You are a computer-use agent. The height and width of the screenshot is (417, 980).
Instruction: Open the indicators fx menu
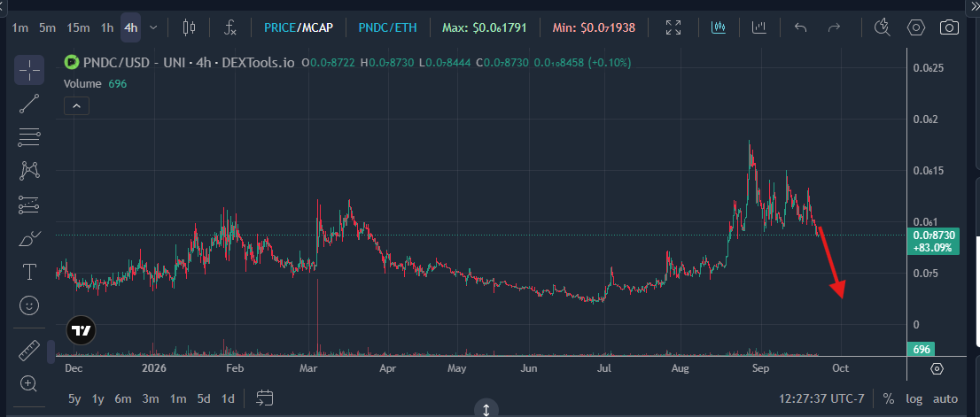click(230, 27)
